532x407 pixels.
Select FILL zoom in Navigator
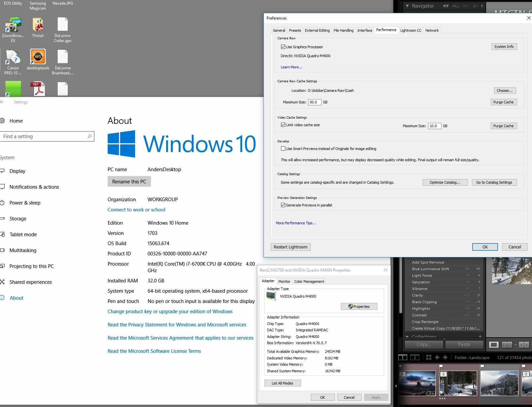tap(456, 6)
